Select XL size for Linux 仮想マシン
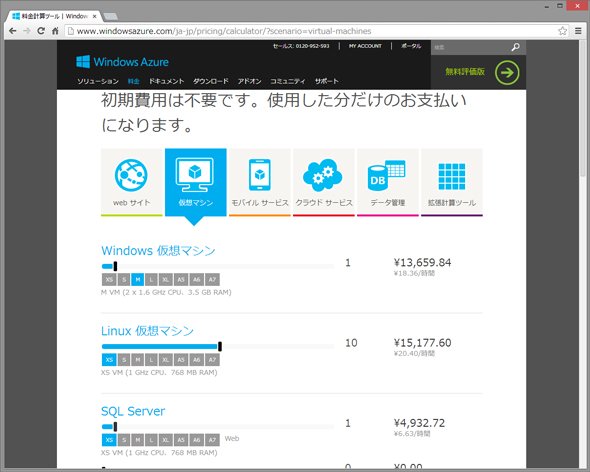Image resolution: width=590 pixels, height=472 pixels. tap(166, 359)
